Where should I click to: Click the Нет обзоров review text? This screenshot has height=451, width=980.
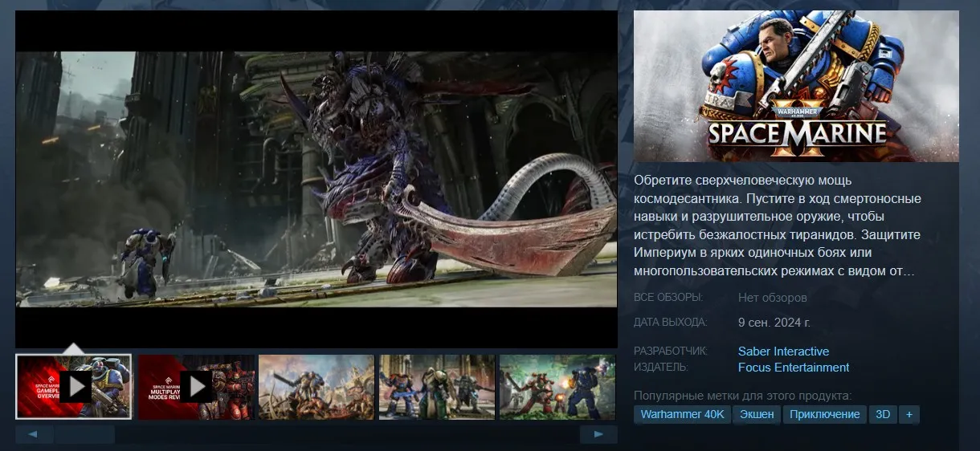[773, 298]
